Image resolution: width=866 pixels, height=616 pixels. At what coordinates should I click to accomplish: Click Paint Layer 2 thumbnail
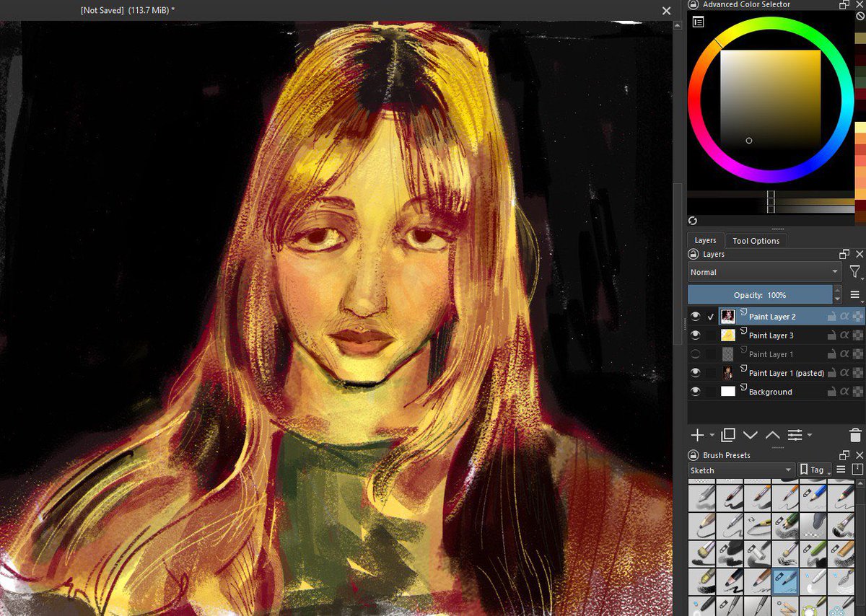click(x=728, y=316)
